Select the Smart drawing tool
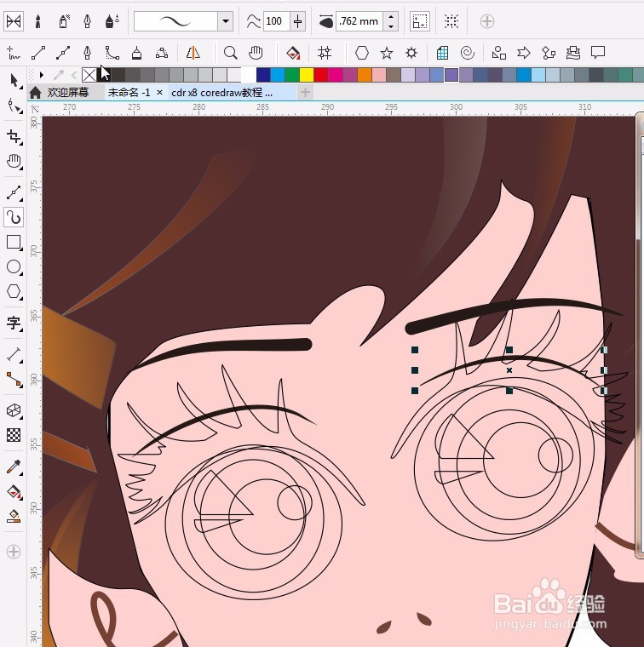644x647 pixels. (x=325, y=53)
